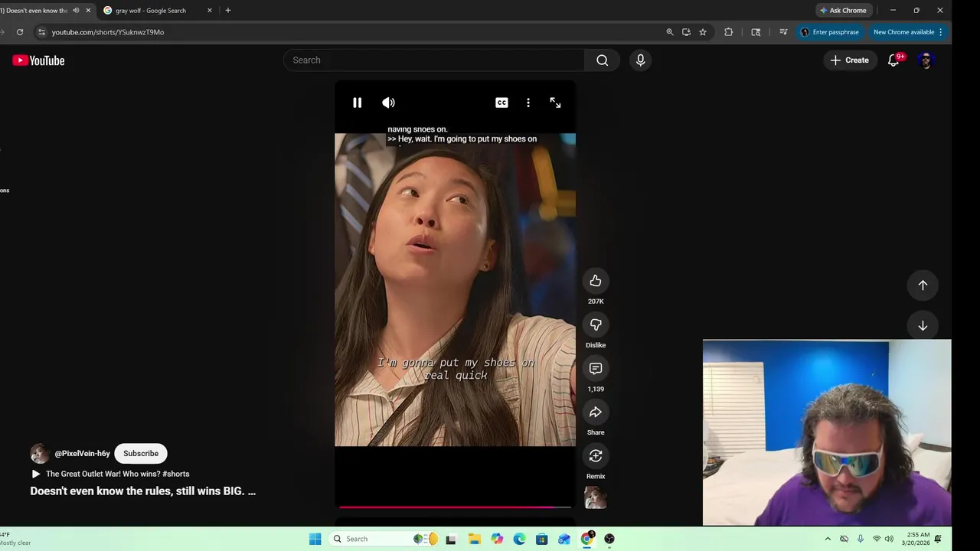Open the Shorts three-dot more options menu

pos(528,103)
